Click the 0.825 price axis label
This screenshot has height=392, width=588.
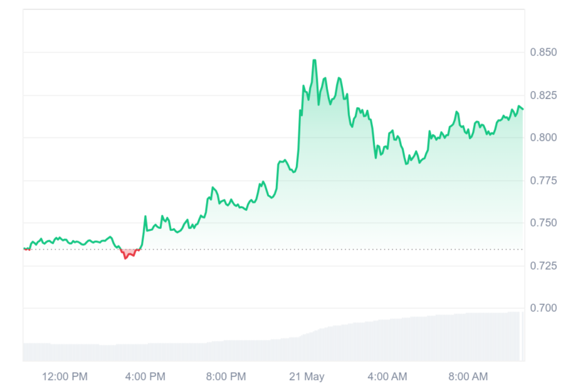543,95
